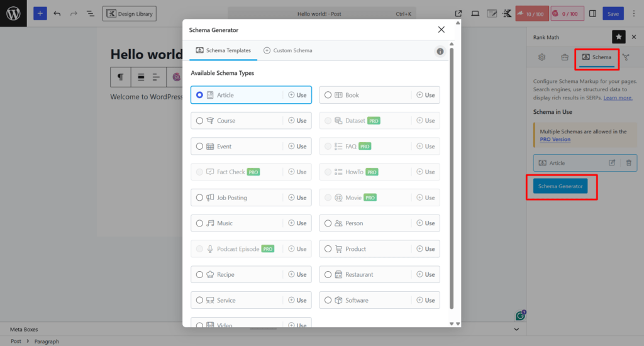Open the Design Library

130,14
